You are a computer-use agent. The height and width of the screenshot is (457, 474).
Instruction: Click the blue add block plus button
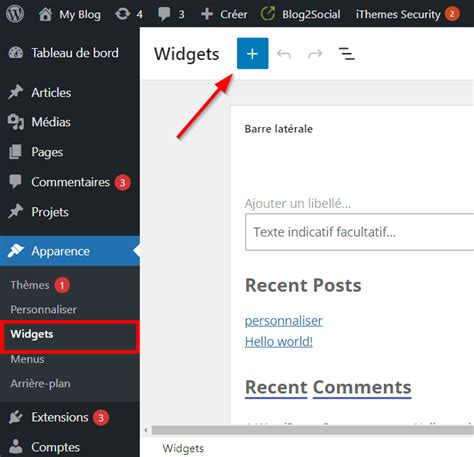coord(252,53)
